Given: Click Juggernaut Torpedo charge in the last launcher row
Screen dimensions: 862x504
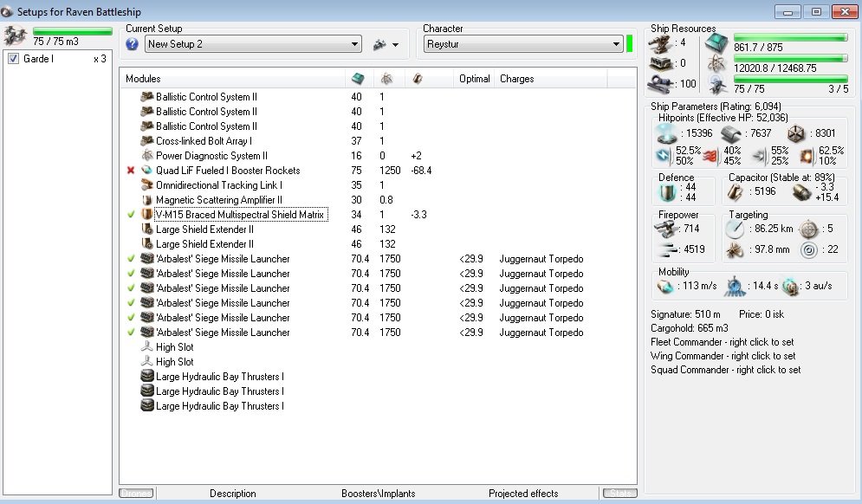Looking at the screenshot, I should coord(541,332).
